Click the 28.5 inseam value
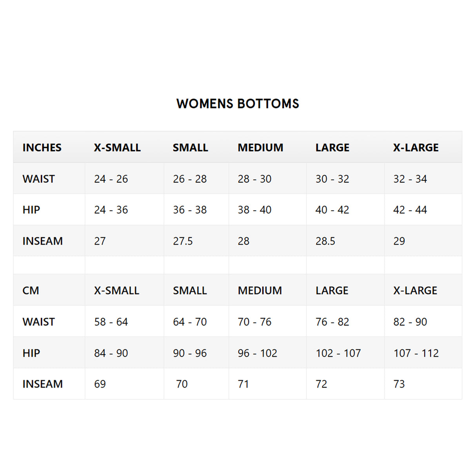The height and width of the screenshot is (476, 476). [x=325, y=241]
